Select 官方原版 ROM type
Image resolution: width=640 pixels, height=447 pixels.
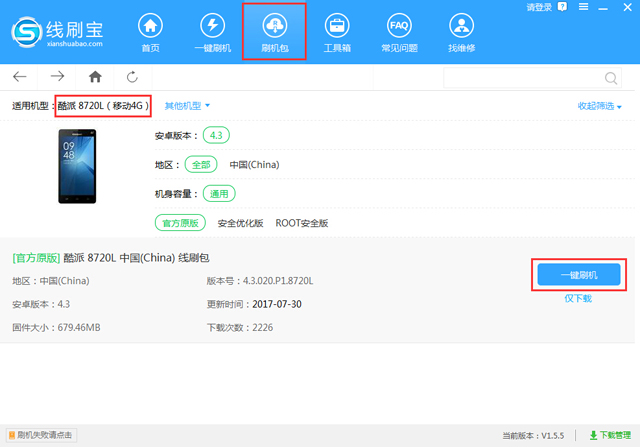tap(180, 223)
